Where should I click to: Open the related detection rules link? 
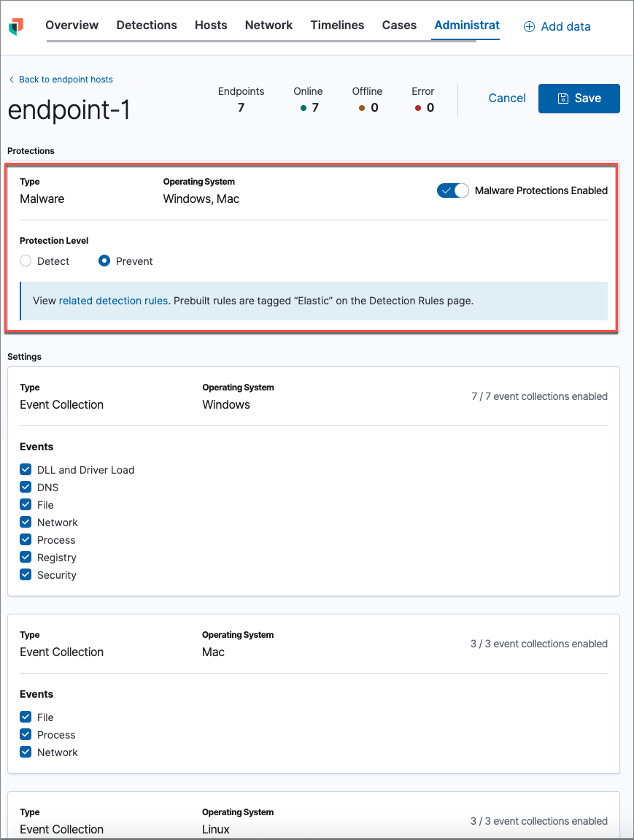113,301
